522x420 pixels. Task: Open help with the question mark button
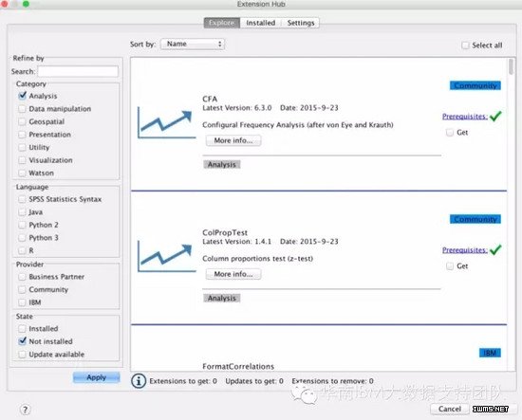(26, 410)
